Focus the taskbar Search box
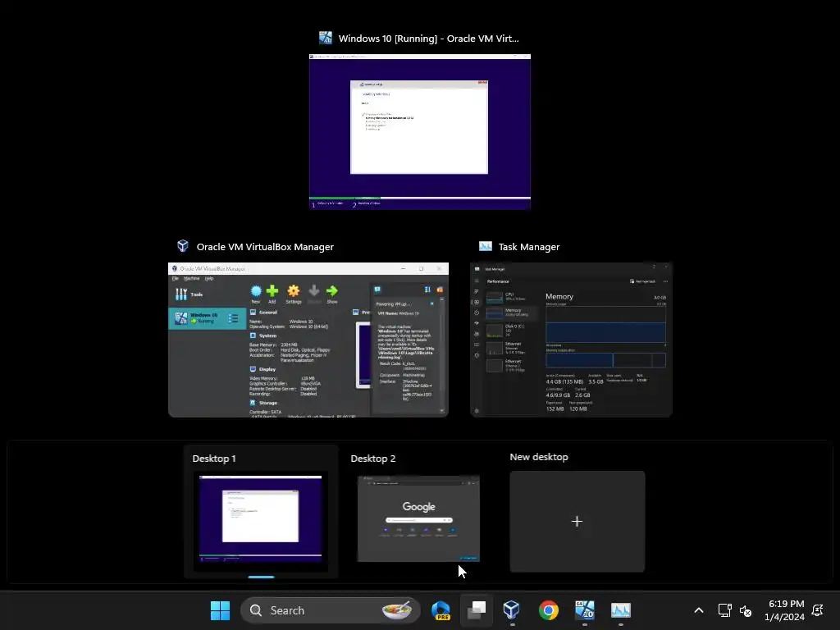The image size is (840, 630). pyautogui.click(x=330, y=610)
